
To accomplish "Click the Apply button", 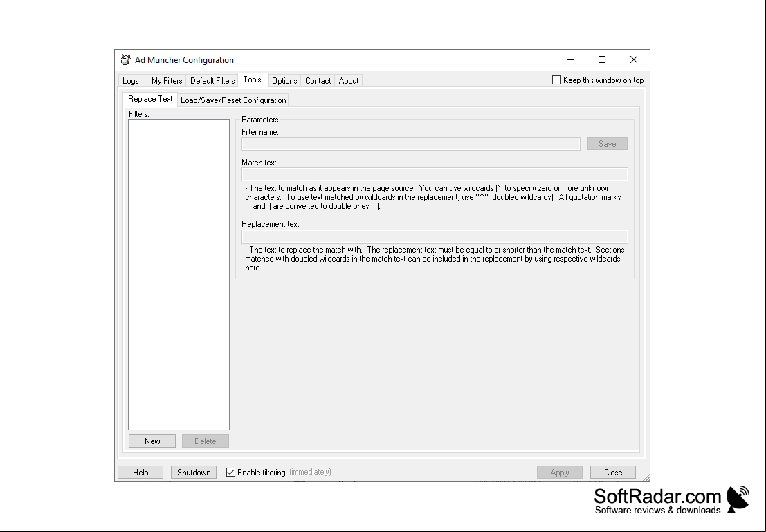I will 560,473.
